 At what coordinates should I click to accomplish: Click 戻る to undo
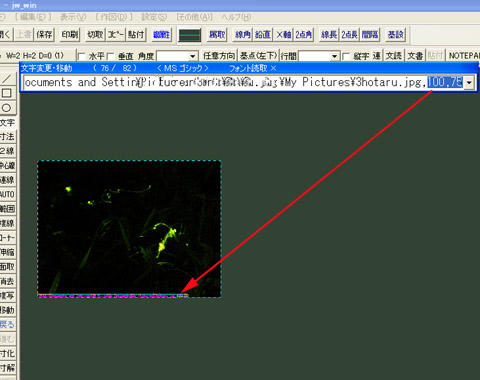7,324
